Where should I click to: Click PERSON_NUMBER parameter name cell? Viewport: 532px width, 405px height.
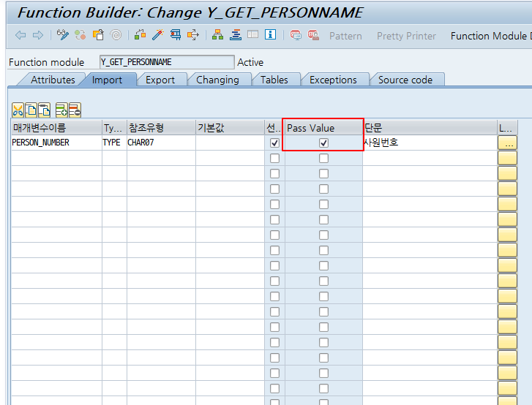click(56, 143)
